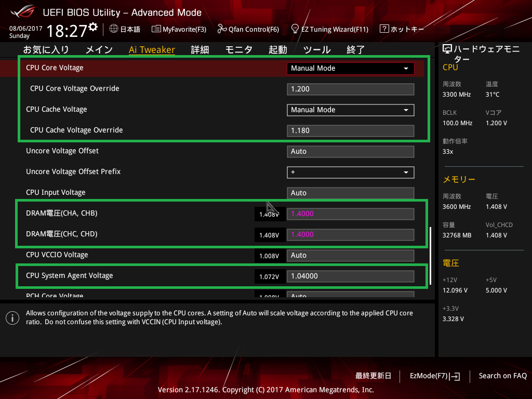Click the globe language icon

click(x=114, y=29)
